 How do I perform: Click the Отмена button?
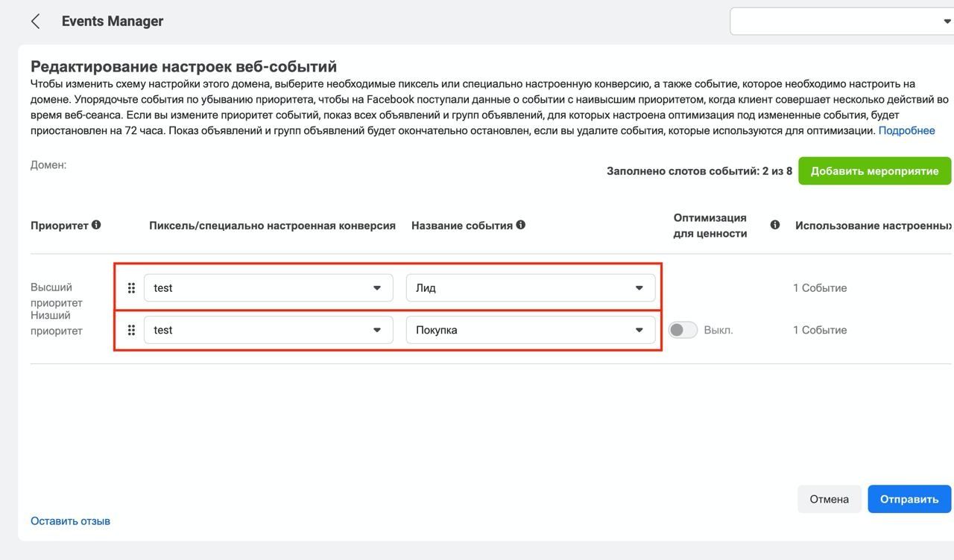[830, 499]
